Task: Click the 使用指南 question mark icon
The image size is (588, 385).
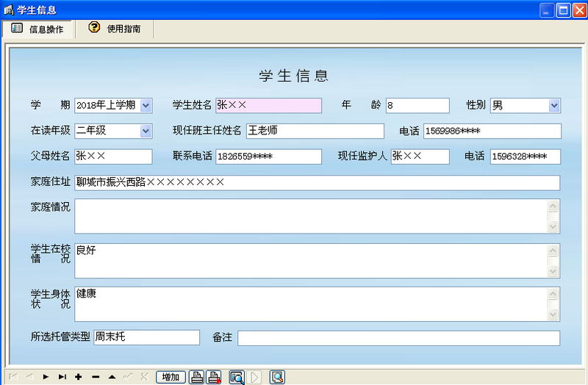Action: tap(94, 27)
